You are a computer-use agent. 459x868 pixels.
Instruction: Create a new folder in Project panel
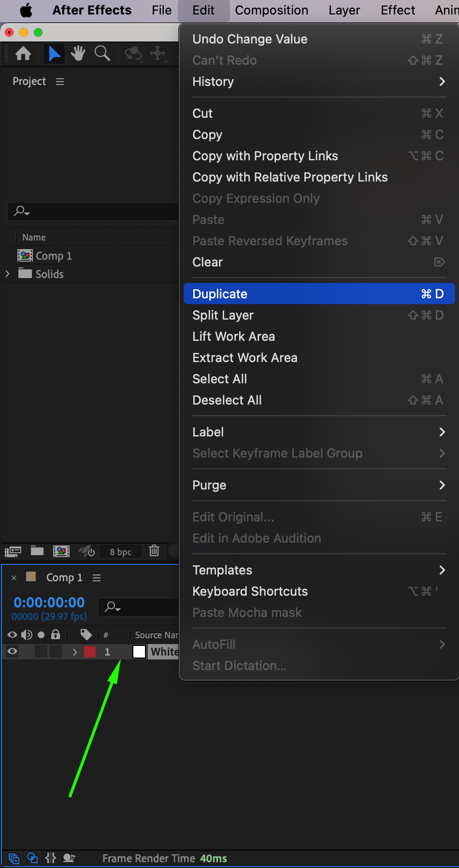(x=37, y=551)
